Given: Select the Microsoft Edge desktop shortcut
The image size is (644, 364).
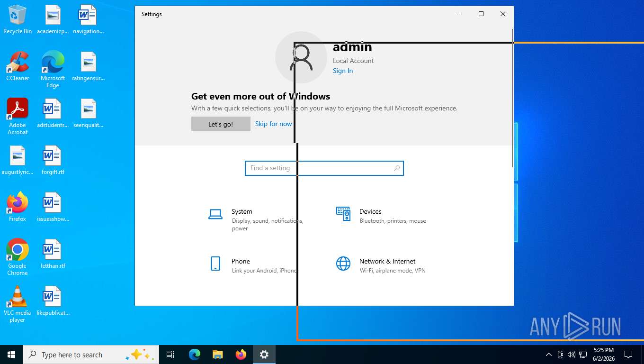Looking at the screenshot, I should pyautogui.click(x=53, y=69).
